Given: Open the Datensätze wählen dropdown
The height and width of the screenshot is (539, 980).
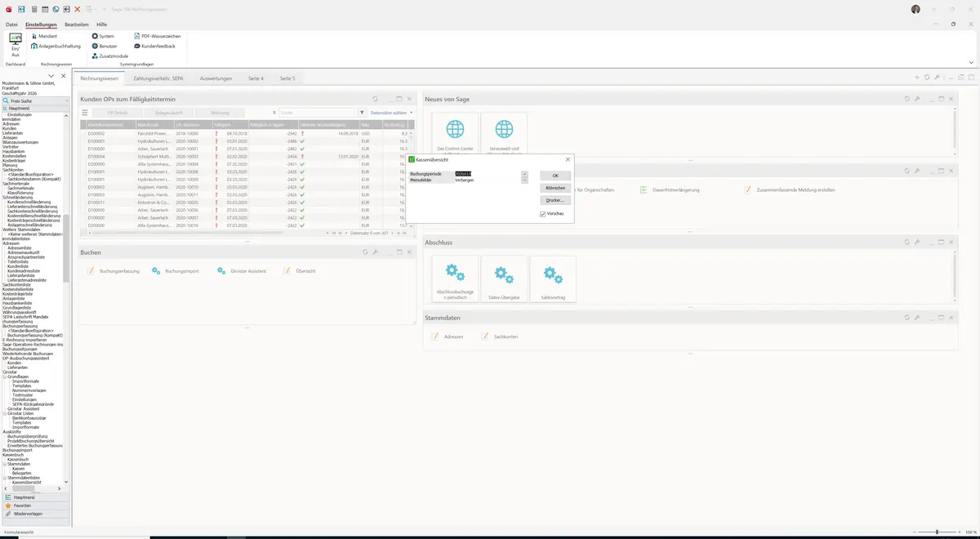Looking at the screenshot, I should 392,113.
